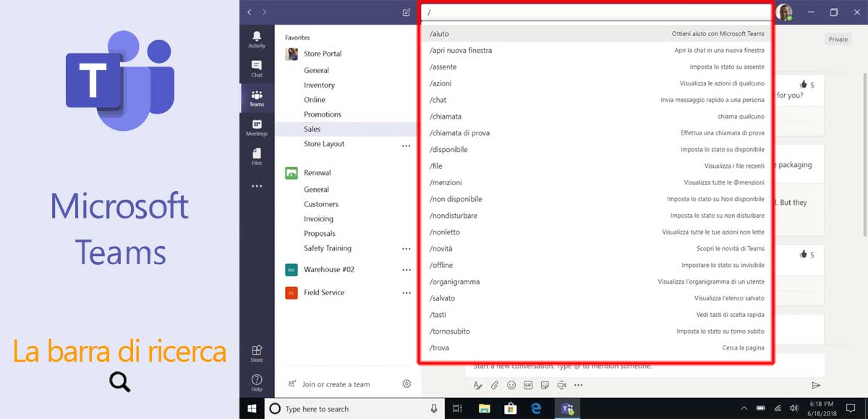Open the Action Center notifications icon
Image resolution: width=868 pixels, height=419 pixels.
[851, 409]
